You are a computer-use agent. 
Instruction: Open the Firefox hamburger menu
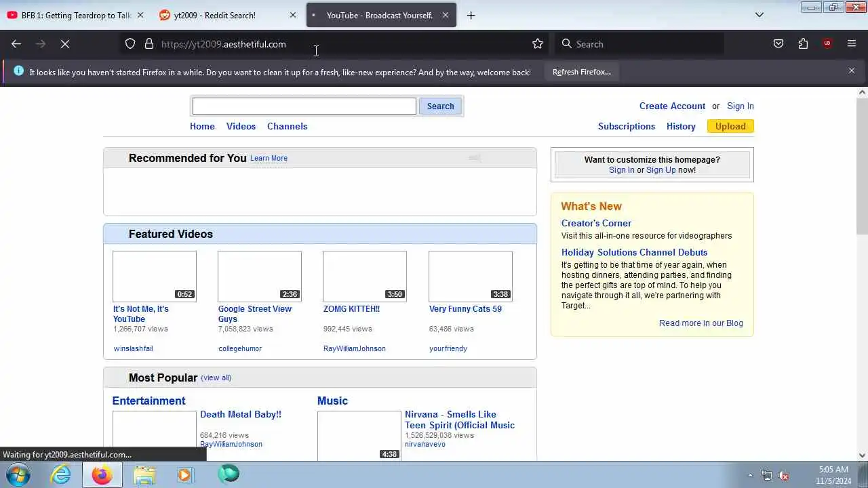(x=852, y=44)
